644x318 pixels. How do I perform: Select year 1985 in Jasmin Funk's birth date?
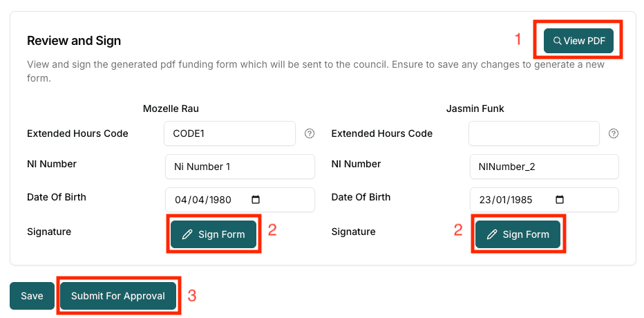pos(523,200)
